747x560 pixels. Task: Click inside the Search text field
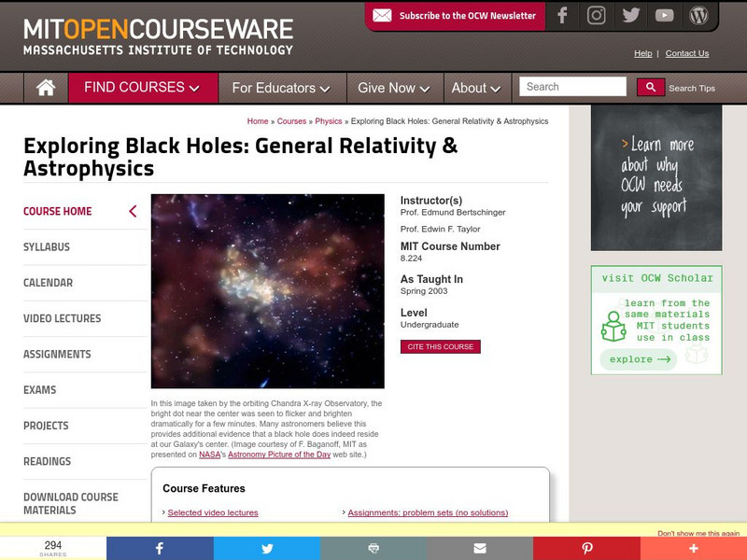tap(572, 87)
